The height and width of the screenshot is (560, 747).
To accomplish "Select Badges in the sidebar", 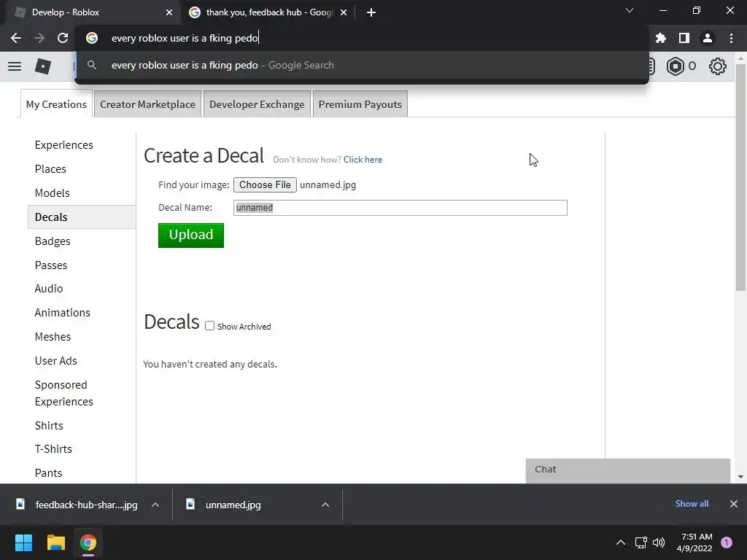I will coord(53,241).
